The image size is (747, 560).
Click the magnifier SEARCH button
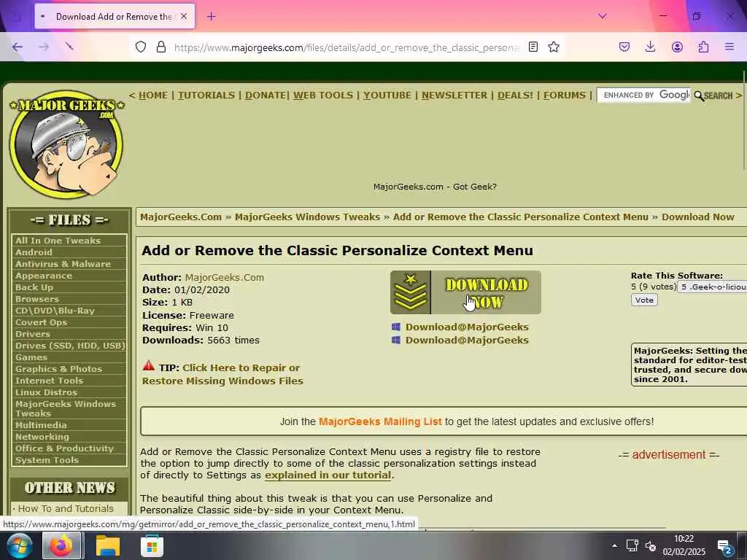(x=713, y=96)
